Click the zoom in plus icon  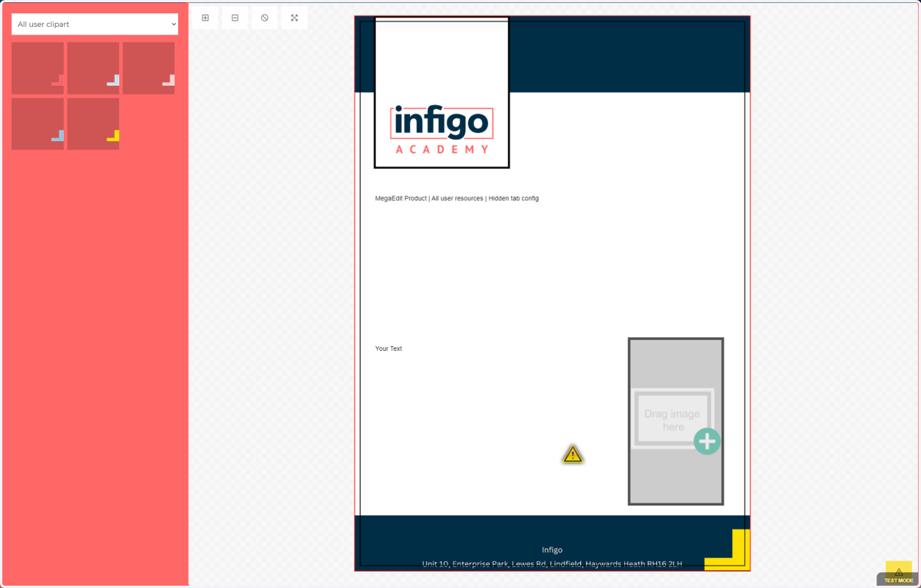tap(205, 18)
